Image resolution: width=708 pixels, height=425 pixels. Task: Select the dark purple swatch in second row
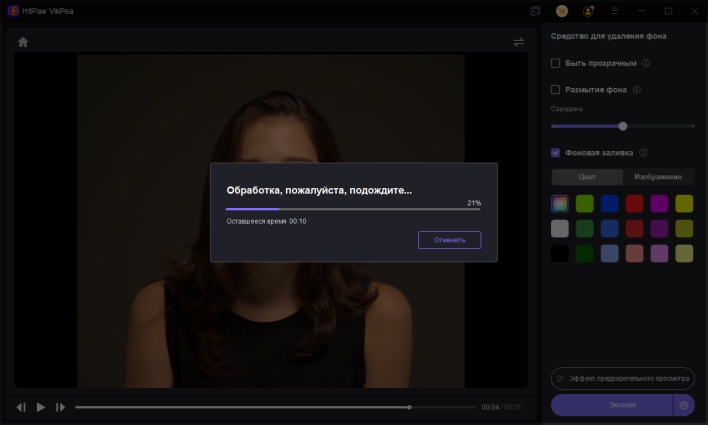659,229
